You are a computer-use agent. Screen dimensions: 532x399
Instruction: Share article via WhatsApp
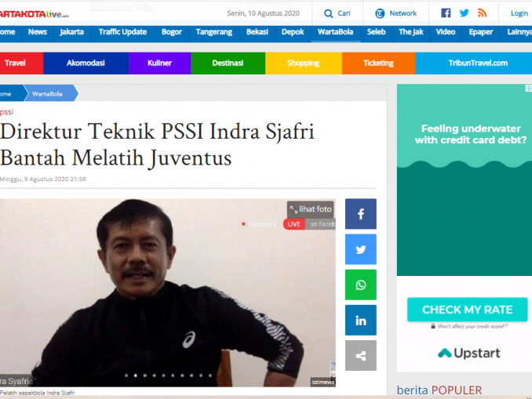[361, 285]
